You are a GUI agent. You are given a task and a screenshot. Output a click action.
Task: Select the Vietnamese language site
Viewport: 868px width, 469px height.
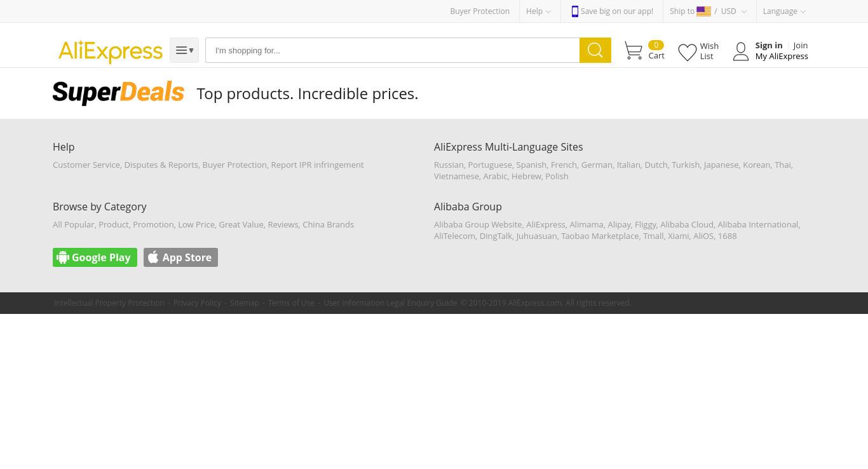pyautogui.click(x=456, y=176)
